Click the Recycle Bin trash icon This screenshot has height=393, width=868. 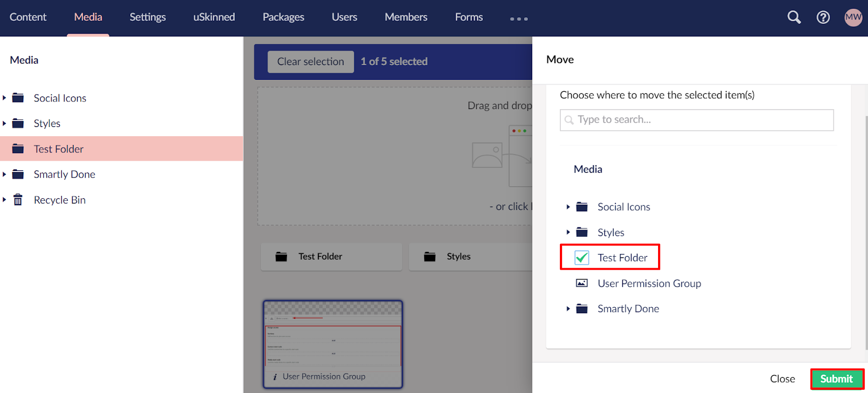18,200
